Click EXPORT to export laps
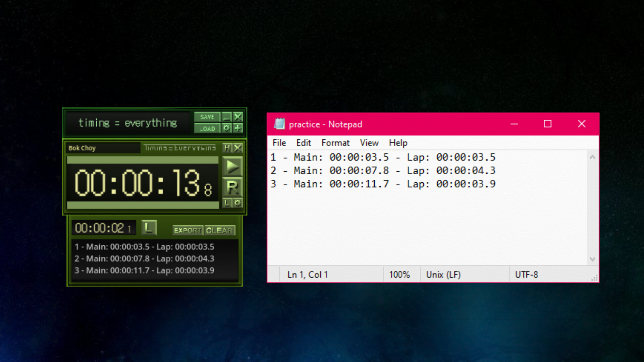This screenshot has height=362, width=644. 187,230
